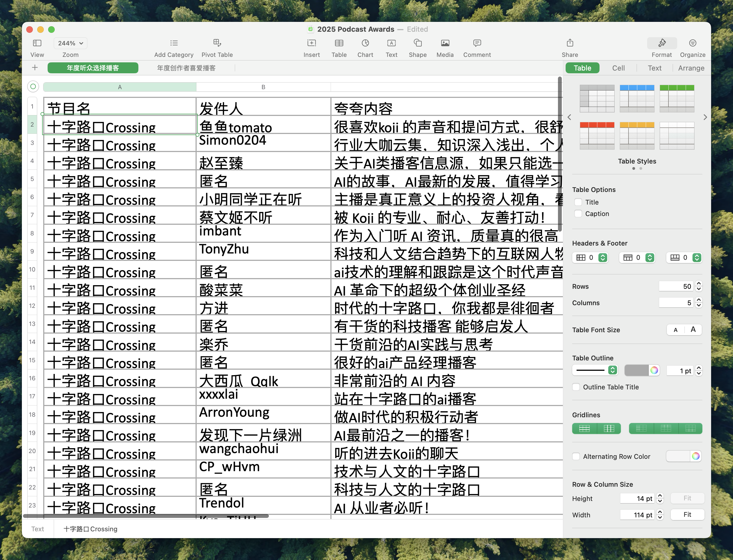733x560 pixels.
Task: Select the blue header table style thumbnail
Action: [637, 99]
